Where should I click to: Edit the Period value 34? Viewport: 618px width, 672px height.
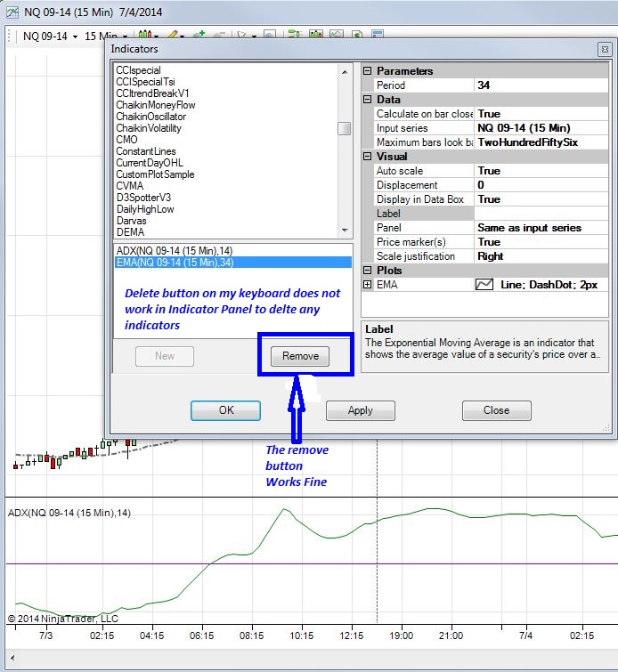[x=541, y=85]
